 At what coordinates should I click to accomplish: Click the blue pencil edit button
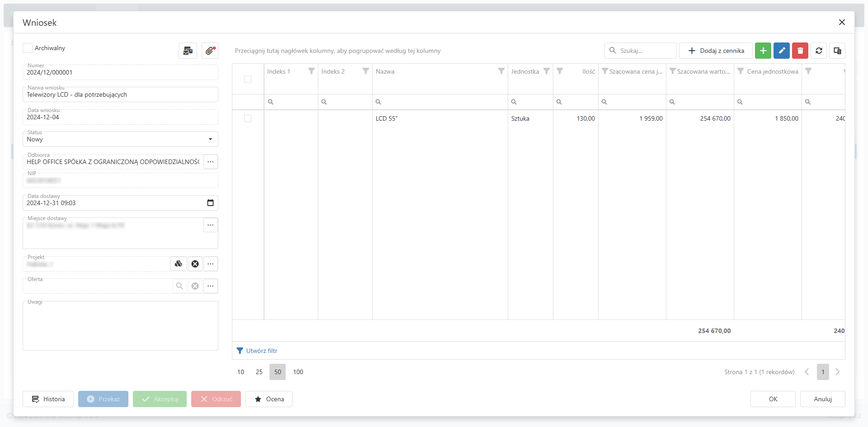pyautogui.click(x=782, y=51)
